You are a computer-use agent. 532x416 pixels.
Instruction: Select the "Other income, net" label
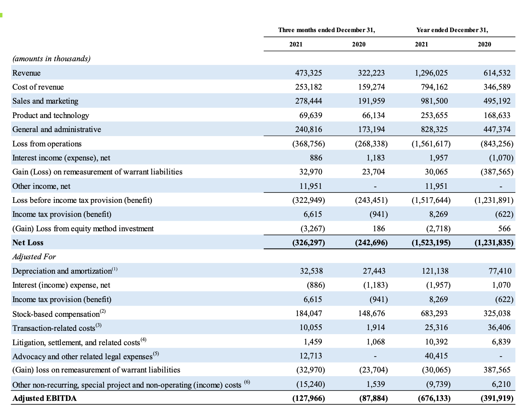41,186
